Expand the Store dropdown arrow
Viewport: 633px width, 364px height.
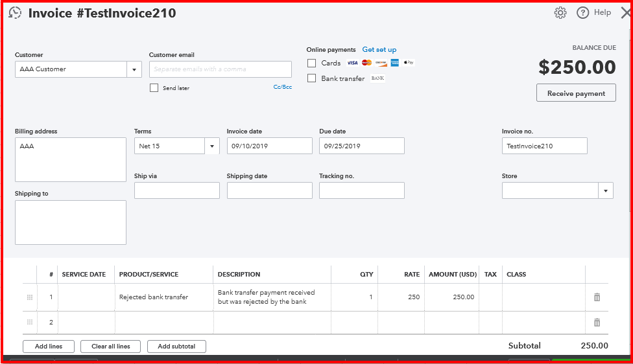pos(606,190)
